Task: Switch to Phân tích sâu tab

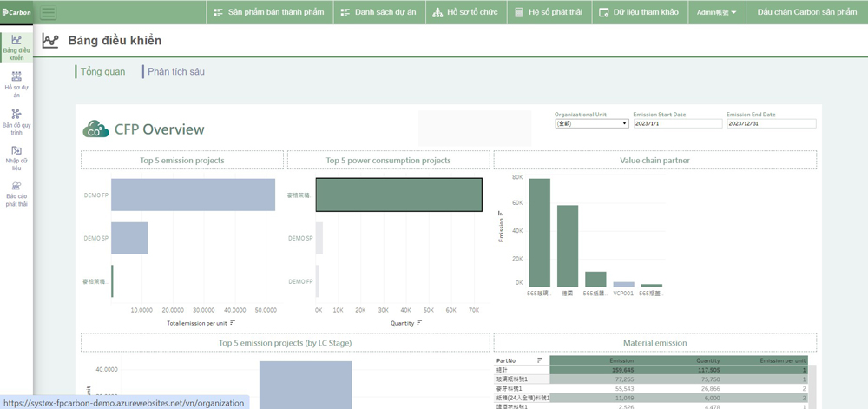Action: pos(176,72)
